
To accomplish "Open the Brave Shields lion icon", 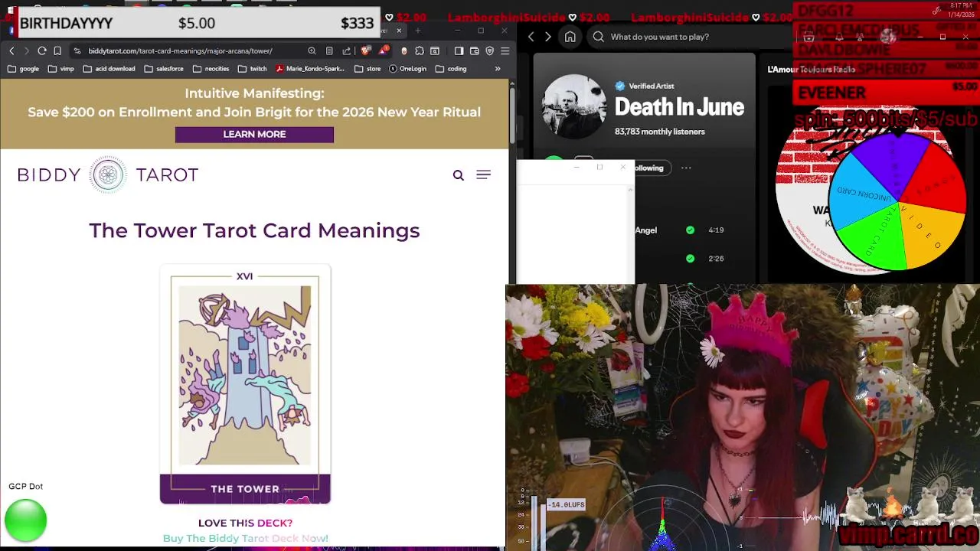I will (365, 51).
